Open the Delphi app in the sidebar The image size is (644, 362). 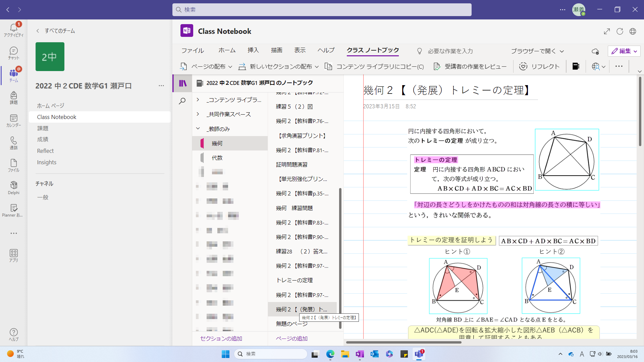pos(13,187)
